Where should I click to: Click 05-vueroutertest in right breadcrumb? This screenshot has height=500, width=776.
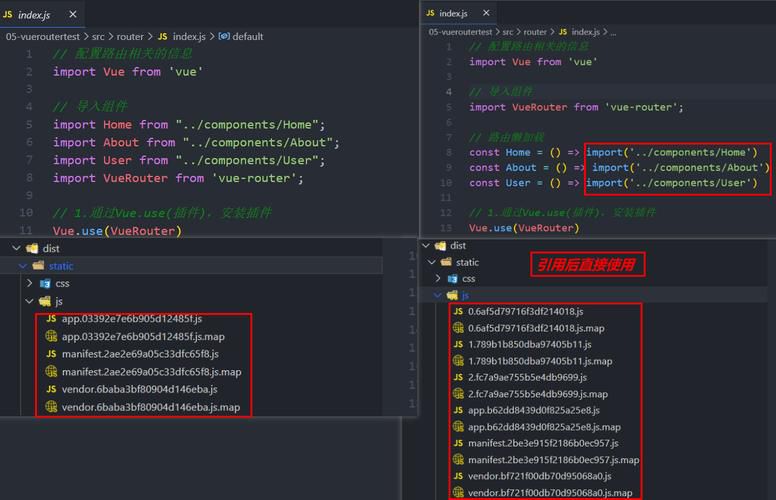point(460,32)
